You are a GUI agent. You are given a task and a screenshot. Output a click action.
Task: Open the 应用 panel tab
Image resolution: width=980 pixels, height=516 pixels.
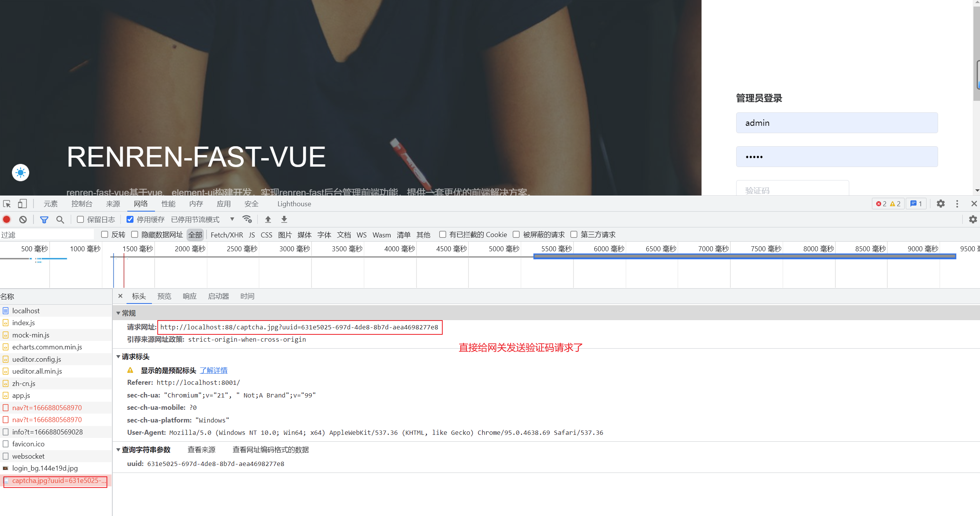pos(224,204)
